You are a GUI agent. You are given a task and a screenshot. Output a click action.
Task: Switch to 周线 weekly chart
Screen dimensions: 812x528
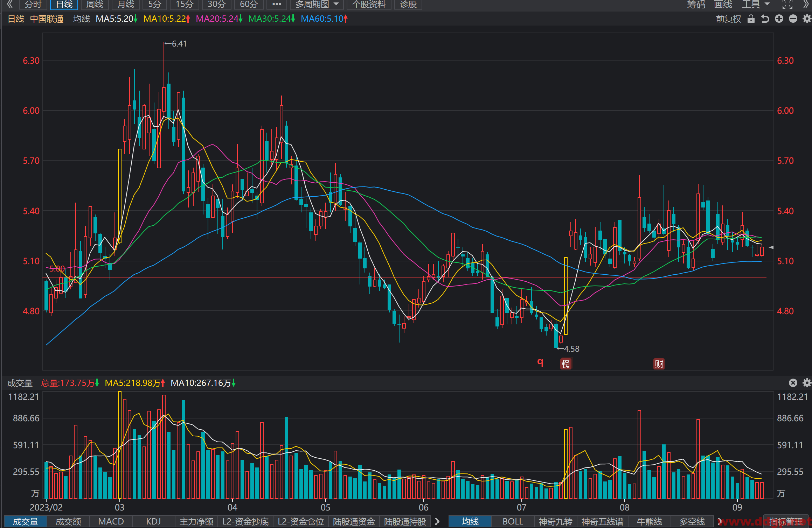(x=95, y=4)
